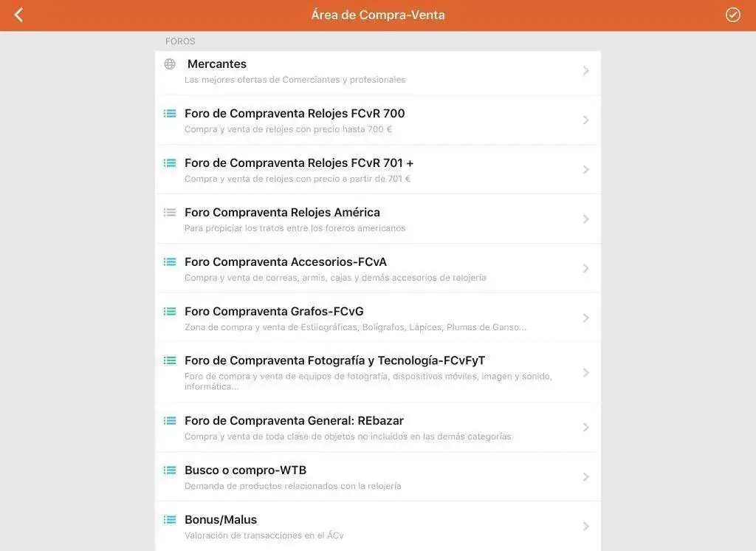Expand Mercantes with its right chevron
The image size is (756, 551).
[x=585, y=71]
